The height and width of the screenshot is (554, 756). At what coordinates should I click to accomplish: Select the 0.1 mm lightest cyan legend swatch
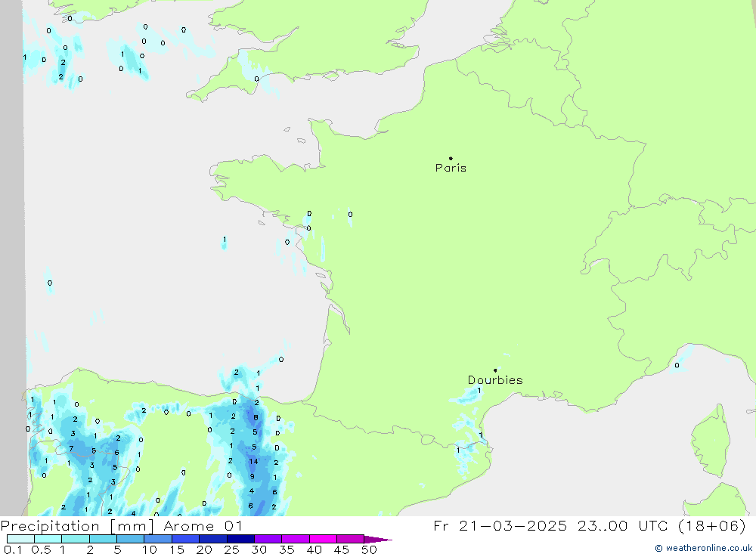[x=20, y=539]
